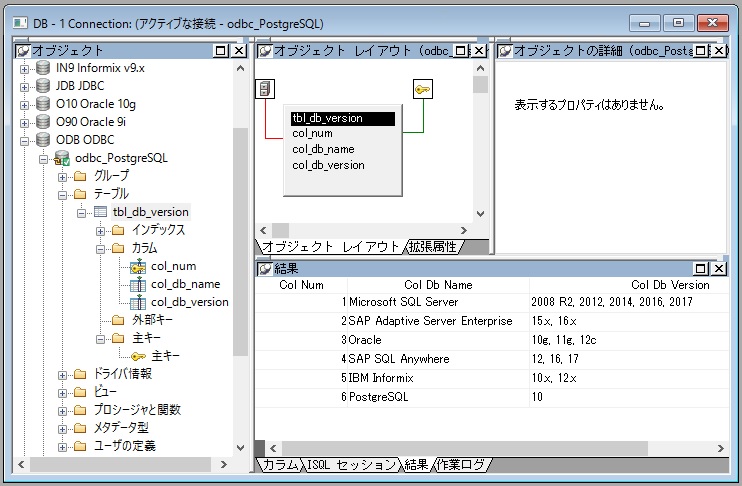The height and width of the screenshot is (486, 742).
Task: Close the 結果 results panel
Action: 718,268
